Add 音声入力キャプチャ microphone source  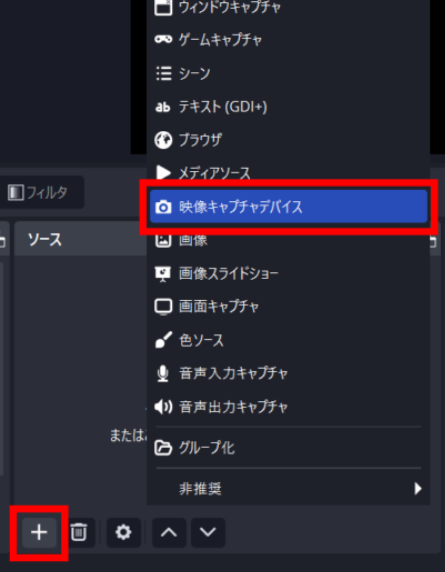pyautogui.click(x=289, y=373)
